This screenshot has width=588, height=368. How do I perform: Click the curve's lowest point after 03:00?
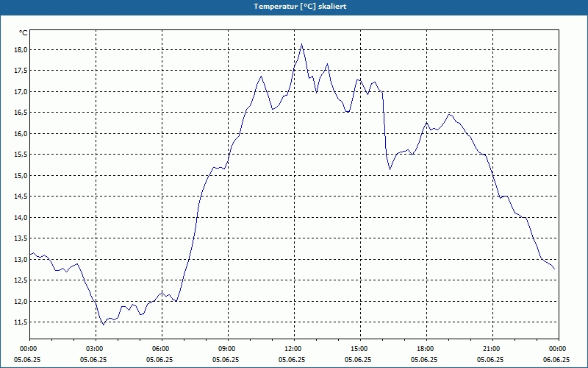[x=103, y=325]
